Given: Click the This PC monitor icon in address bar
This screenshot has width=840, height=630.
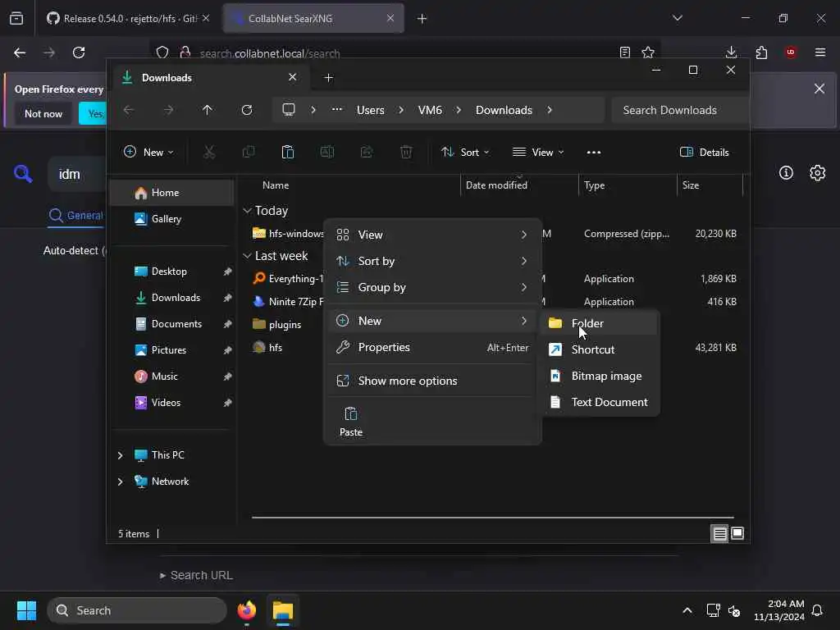Looking at the screenshot, I should coord(289,110).
